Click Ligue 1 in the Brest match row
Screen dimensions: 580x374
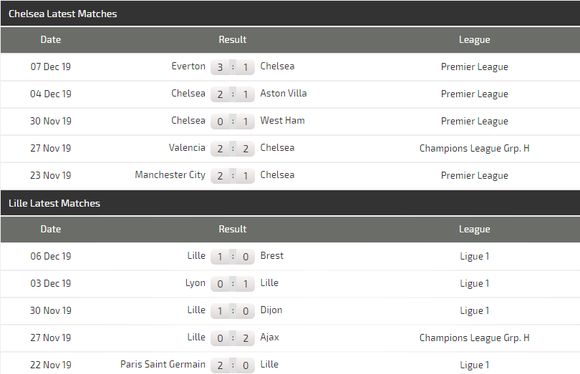click(x=474, y=256)
